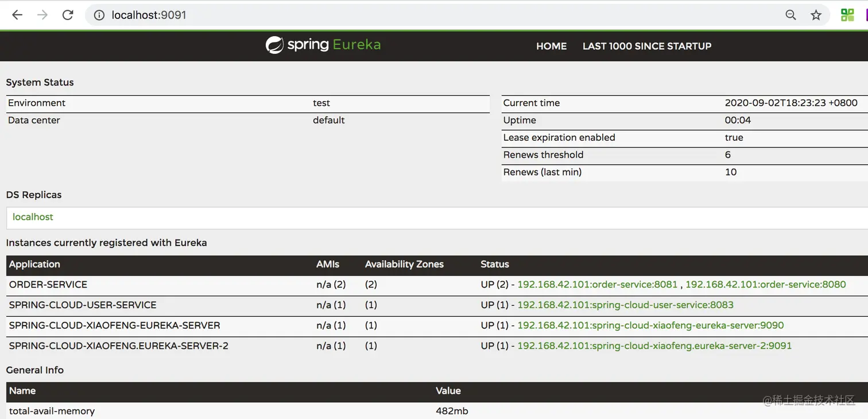
Task: Select the SPRING-CLOUD-USER-SERVICE application name
Action: click(x=83, y=305)
